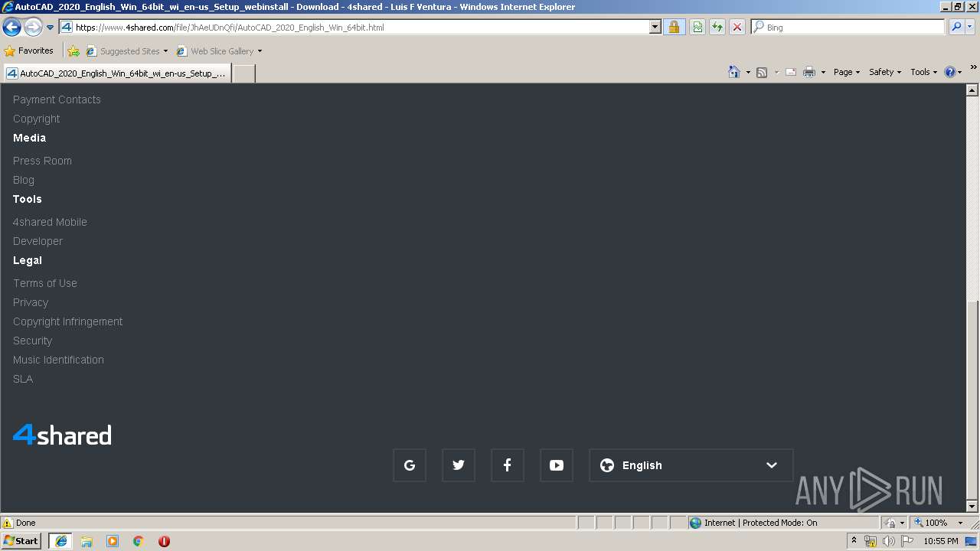Open the Windows Start button

pos(21,541)
